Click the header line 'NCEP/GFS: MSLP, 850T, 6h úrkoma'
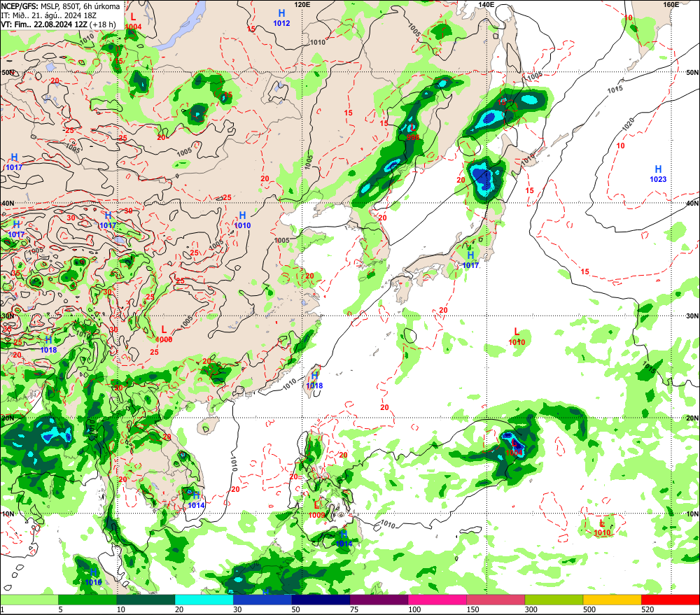Image resolution: width=700 pixels, height=615 pixels. tap(60, 6)
